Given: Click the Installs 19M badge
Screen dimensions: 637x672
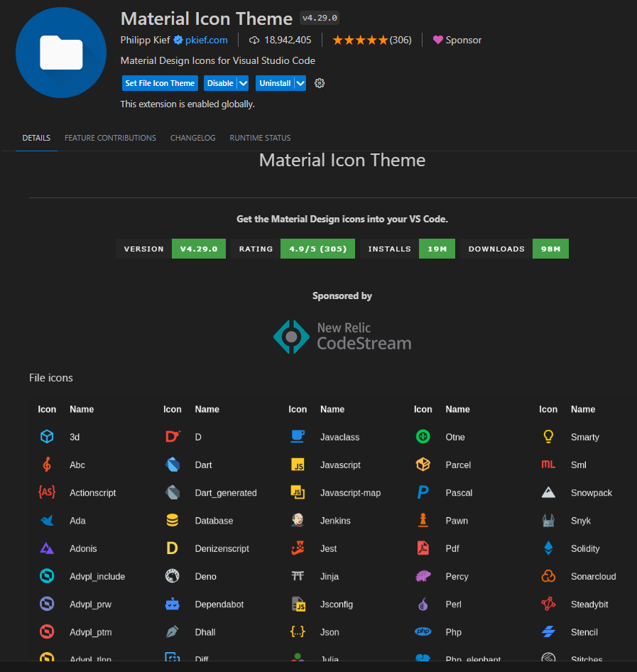Looking at the screenshot, I should tap(408, 249).
